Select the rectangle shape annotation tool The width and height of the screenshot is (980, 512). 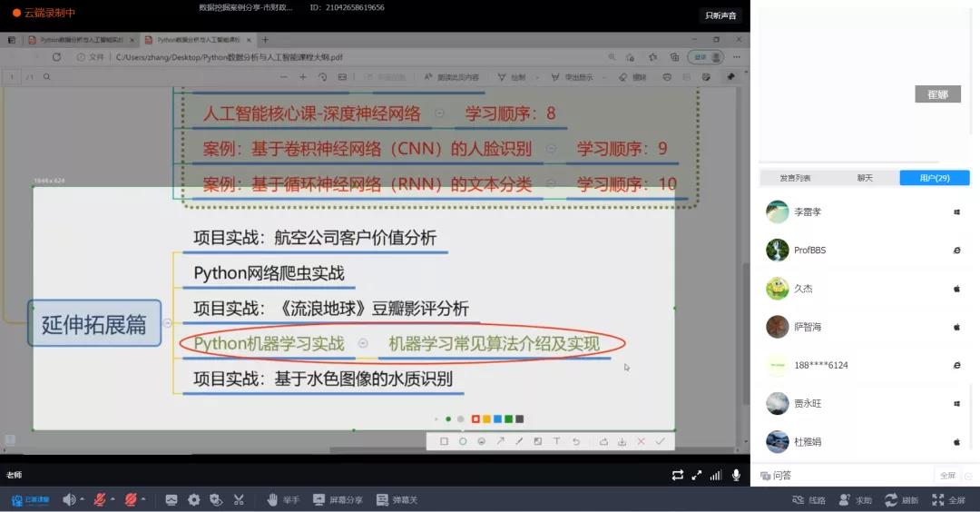tap(444, 441)
